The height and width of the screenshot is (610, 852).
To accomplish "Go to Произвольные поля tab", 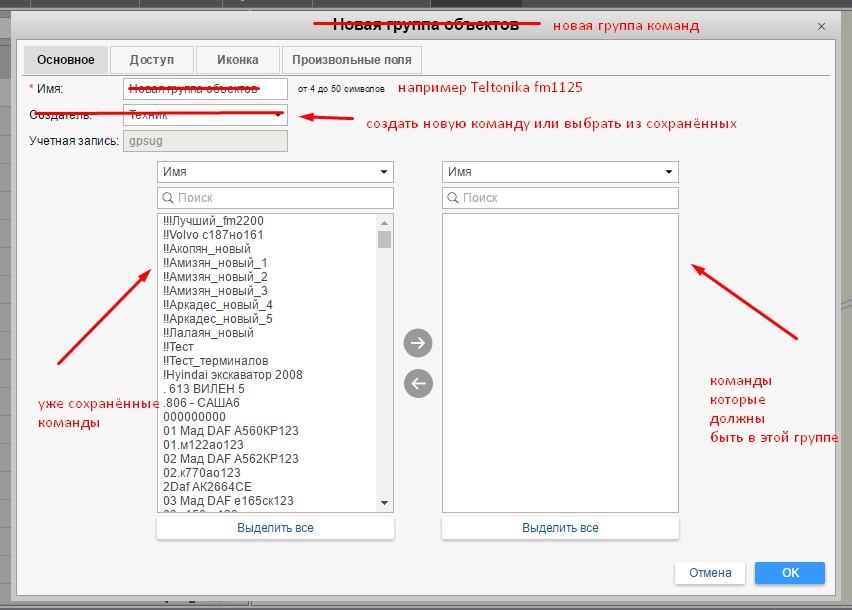I will click(352, 60).
